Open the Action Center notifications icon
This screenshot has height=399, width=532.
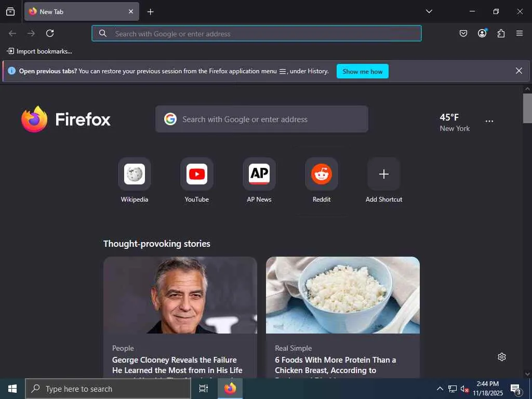tap(516, 389)
